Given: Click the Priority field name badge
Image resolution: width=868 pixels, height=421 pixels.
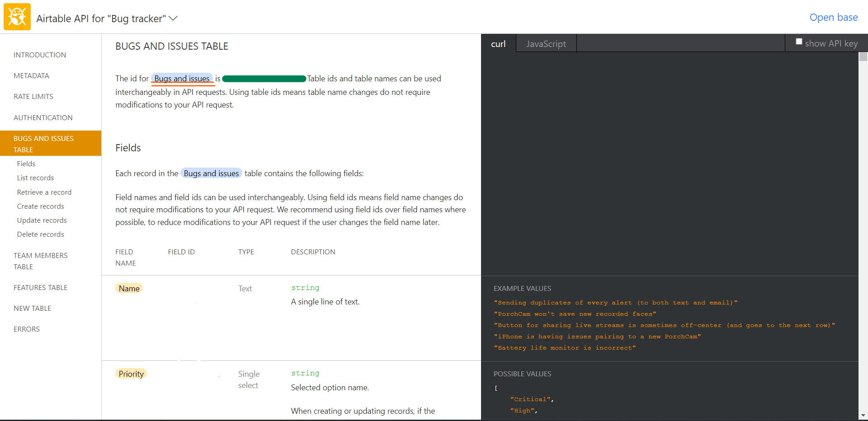Looking at the screenshot, I should tap(131, 374).
